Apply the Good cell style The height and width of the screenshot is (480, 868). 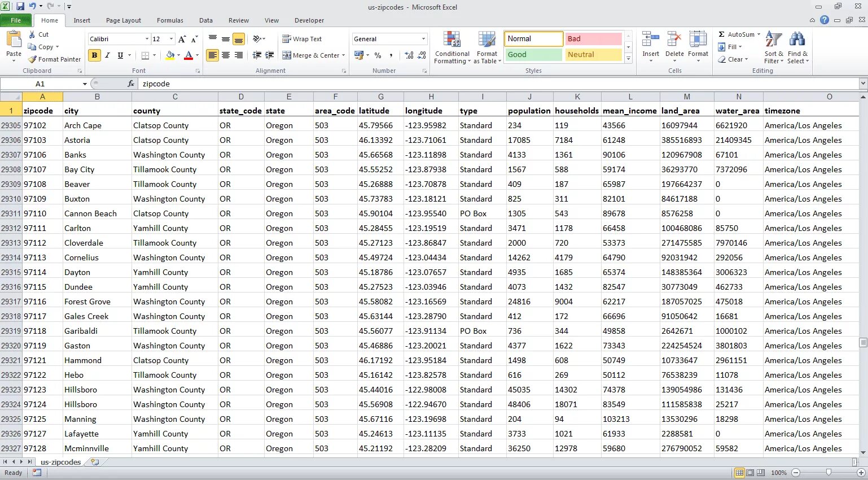533,55
